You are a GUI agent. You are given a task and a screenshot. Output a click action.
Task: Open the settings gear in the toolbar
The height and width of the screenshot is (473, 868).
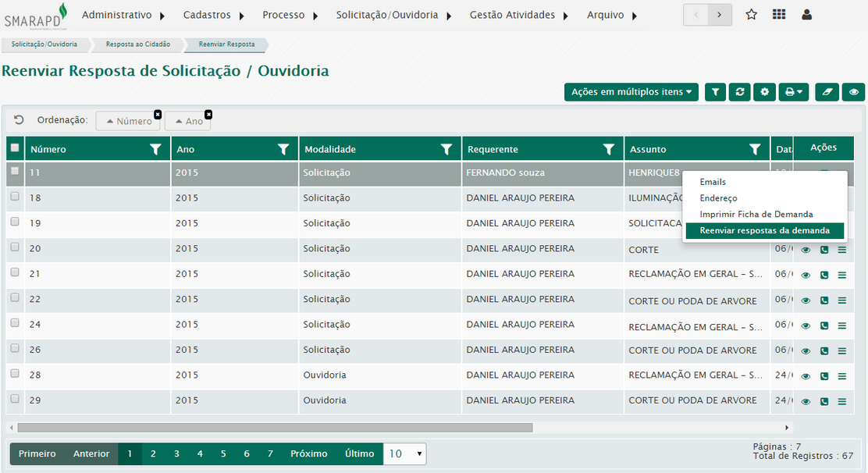(x=764, y=92)
